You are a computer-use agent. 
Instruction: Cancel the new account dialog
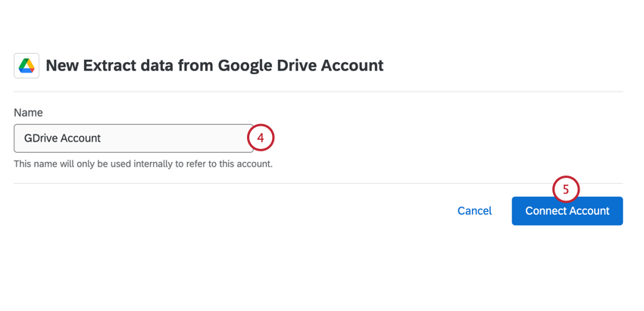click(x=474, y=211)
